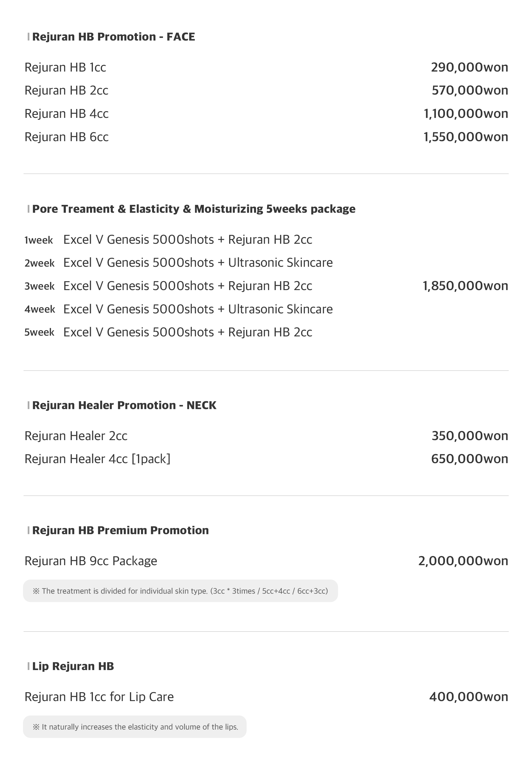532x769 pixels.
Task: Open the Pore Treatment 5weeks package heading
Action: (193, 209)
